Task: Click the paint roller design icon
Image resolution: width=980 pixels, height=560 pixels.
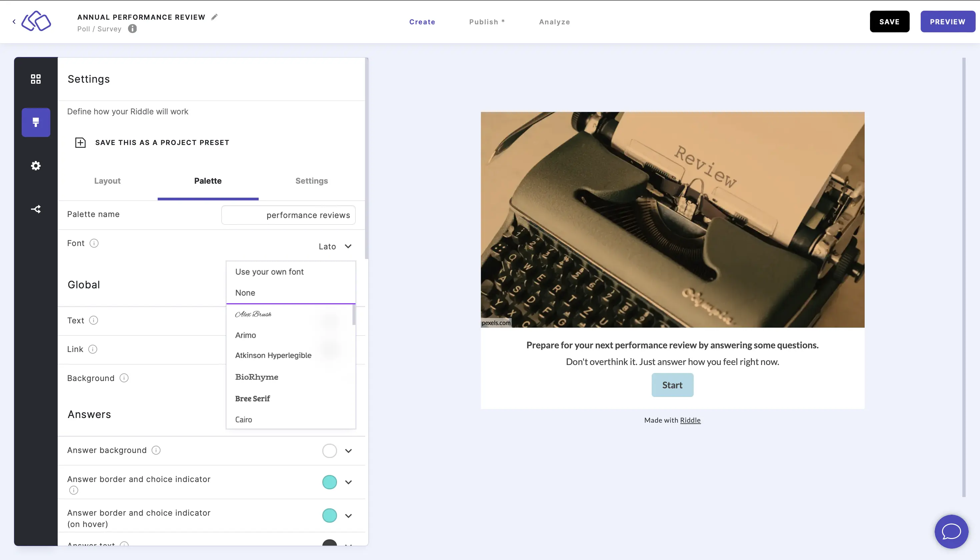Action: pos(36,122)
